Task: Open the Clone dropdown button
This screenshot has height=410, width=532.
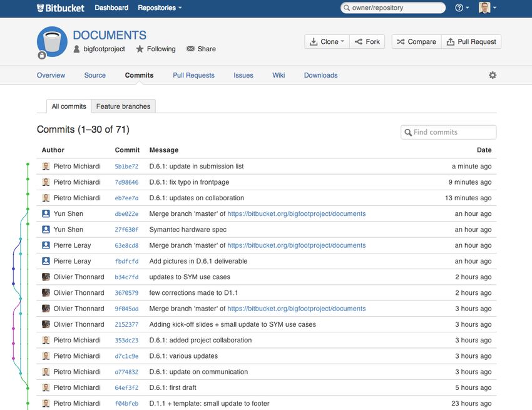Action: click(x=327, y=42)
